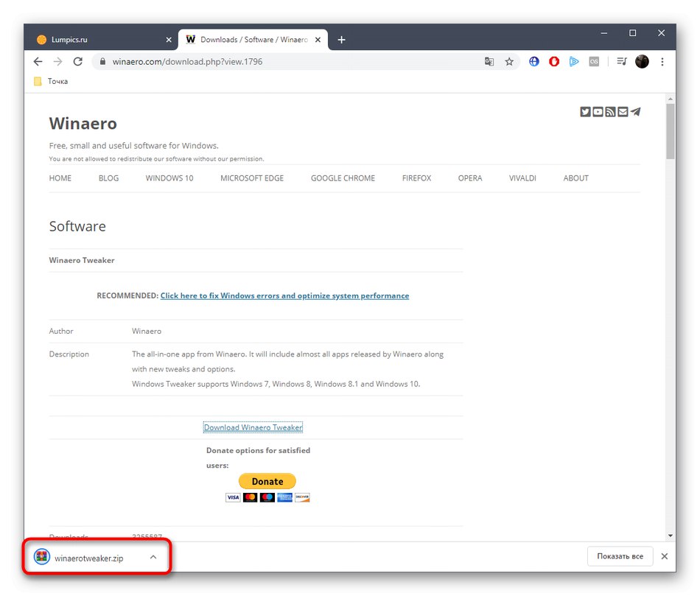Image resolution: width=700 pixels, height=596 pixels.
Task: Open the blue globe extension icon
Action: [534, 62]
